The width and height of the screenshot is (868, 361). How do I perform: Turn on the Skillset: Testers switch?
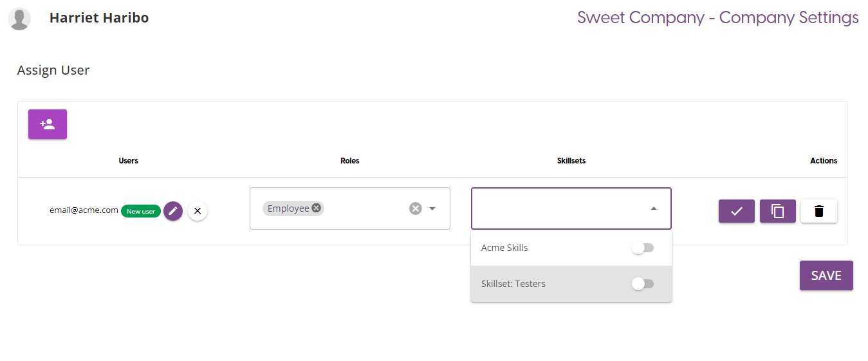click(642, 284)
